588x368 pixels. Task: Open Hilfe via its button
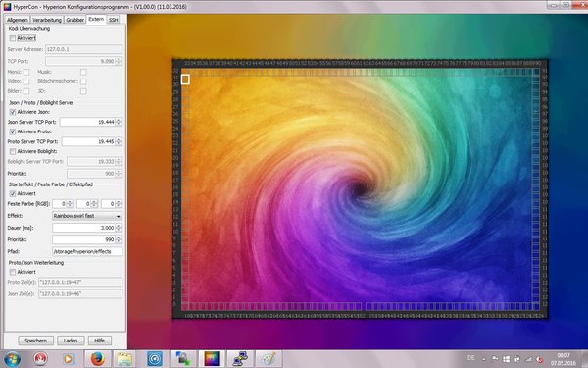pyautogui.click(x=100, y=341)
